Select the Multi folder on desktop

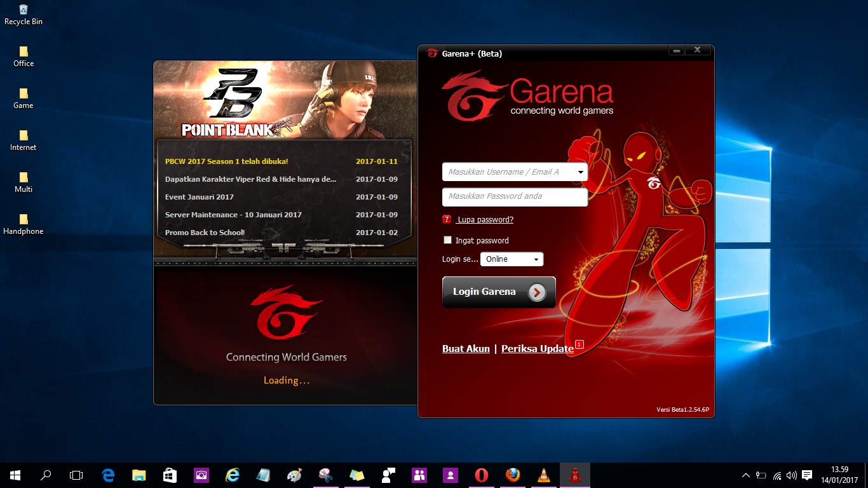click(24, 182)
